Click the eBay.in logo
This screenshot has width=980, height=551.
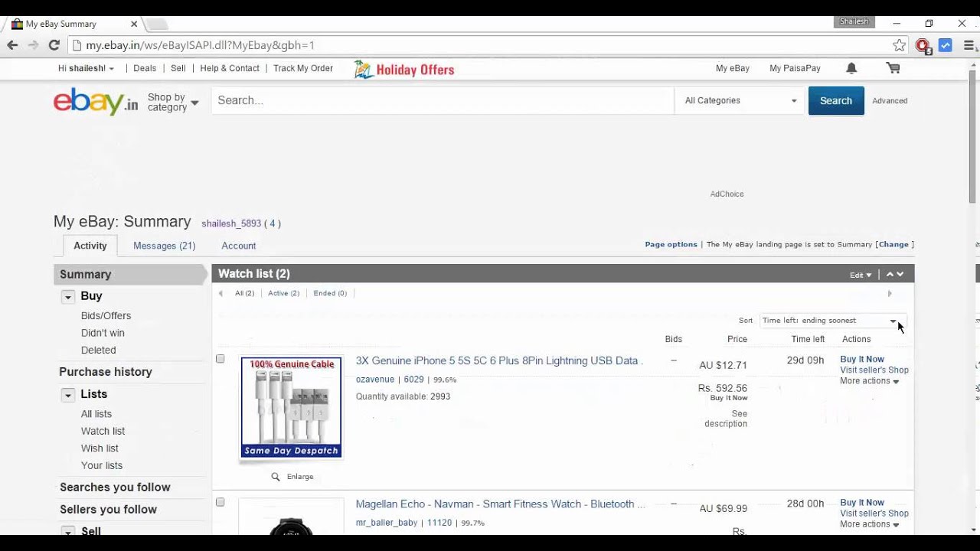coord(96,101)
